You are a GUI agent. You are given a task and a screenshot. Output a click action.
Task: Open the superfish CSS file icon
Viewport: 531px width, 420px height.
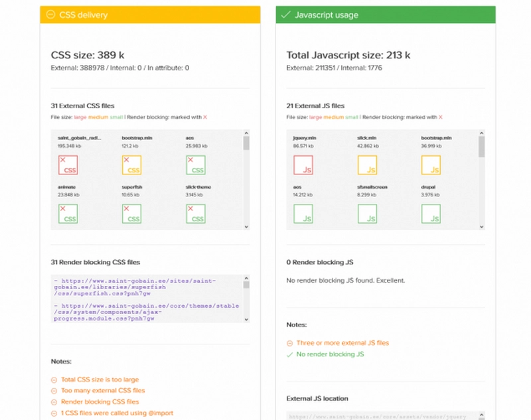(132, 213)
